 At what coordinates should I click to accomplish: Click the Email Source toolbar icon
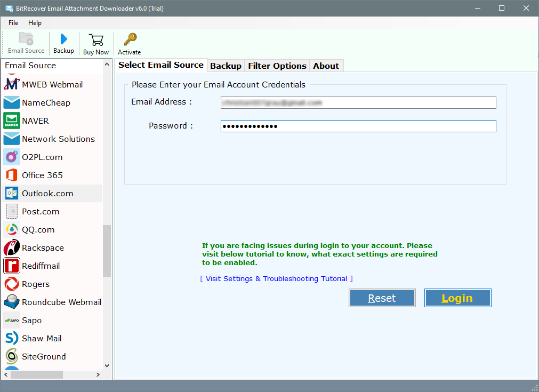(x=26, y=39)
